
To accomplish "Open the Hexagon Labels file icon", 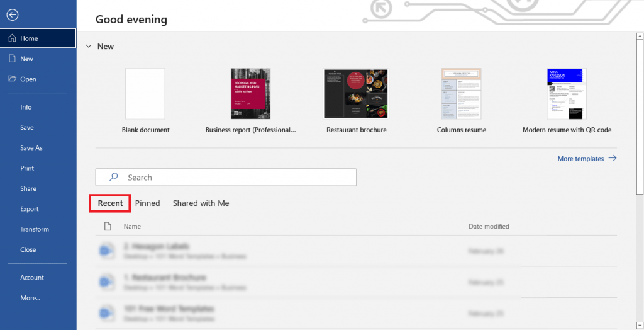I will point(107,251).
